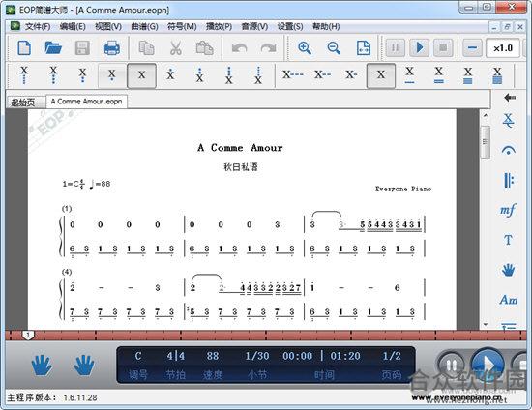The image size is (532, 410).
Task: Choose half note duration X-
Action: (x=351, y=74)
